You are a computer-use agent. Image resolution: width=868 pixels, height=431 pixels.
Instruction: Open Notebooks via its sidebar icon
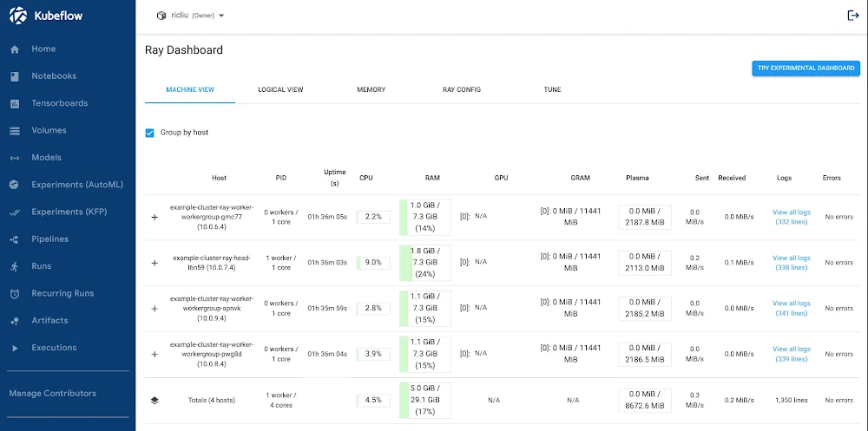15,76
